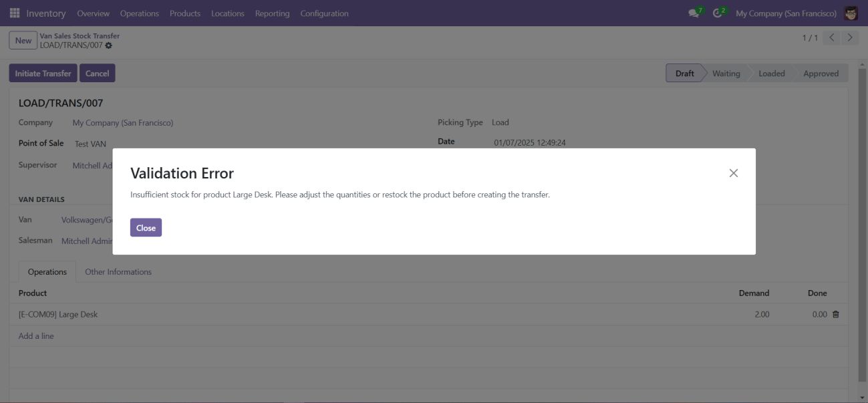The width and height of the screenshot is (868, 403).
Task: Dismiss dialog with the X icon
Action: pos(733,173)
